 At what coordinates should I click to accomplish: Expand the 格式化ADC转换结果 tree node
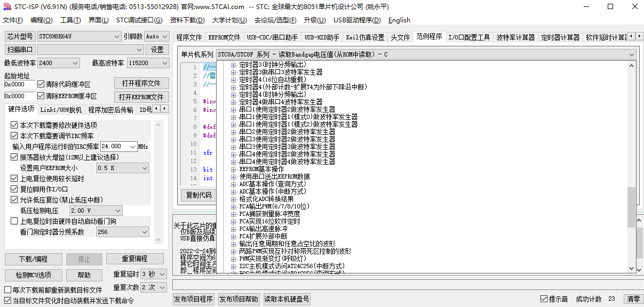234,199
